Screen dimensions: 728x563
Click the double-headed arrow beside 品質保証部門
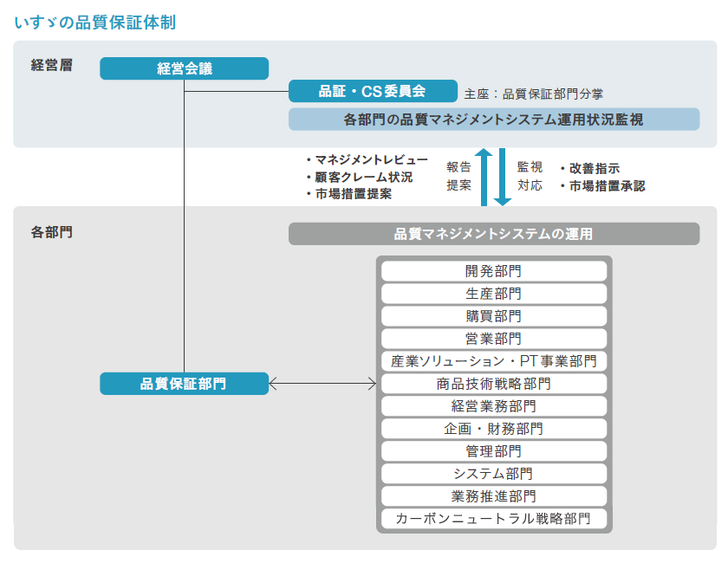[x=322, y=384]
